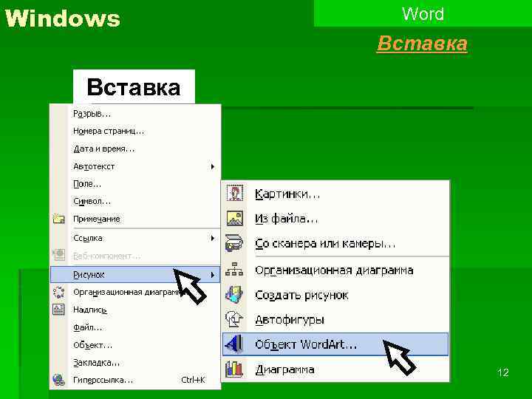This screenshot has height=399, width=532.
Task: Select Гиперссылка... Ctrl+K entry
Action: pyautogui.click(x=135, y=380)
